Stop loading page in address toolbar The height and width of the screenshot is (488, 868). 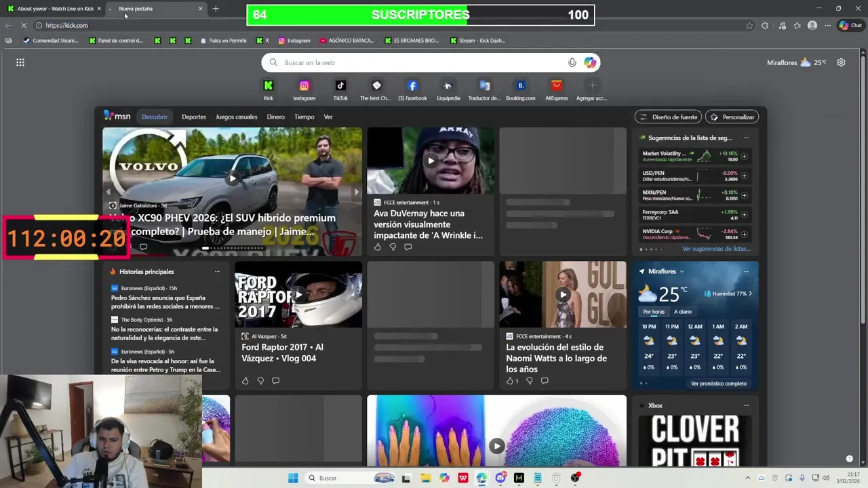22,25
